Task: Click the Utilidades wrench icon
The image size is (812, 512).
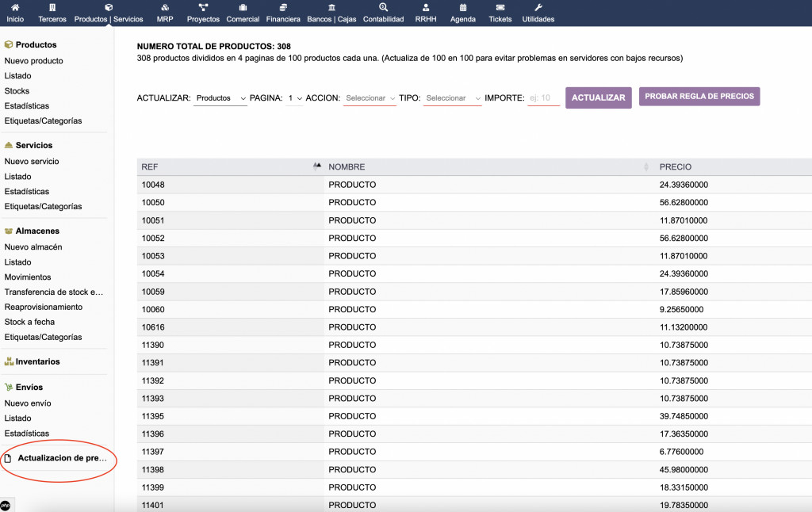Action: point(538,7)
